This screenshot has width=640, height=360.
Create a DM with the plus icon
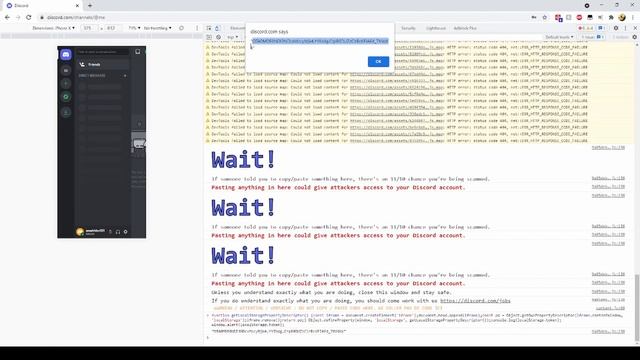(x=125, y=76)
